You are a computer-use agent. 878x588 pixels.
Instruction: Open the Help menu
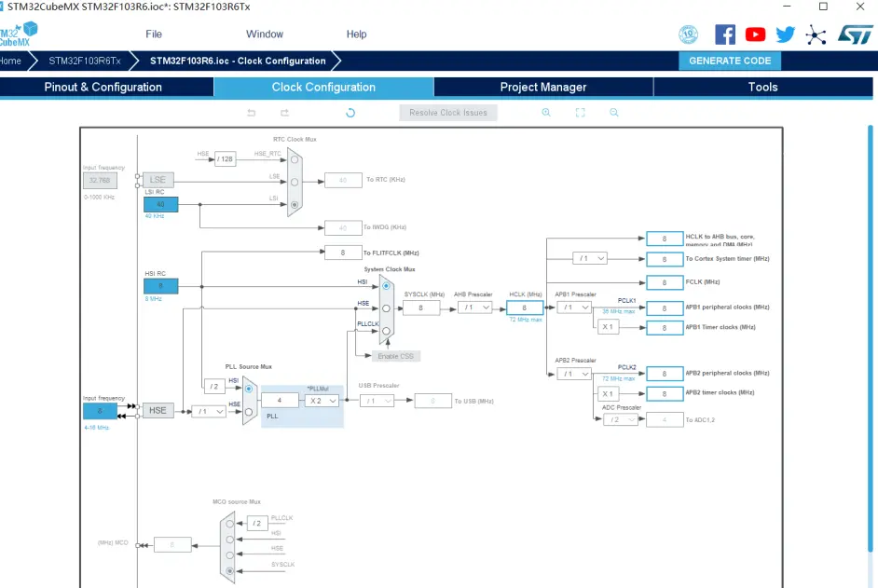click(x=356, y=34)
